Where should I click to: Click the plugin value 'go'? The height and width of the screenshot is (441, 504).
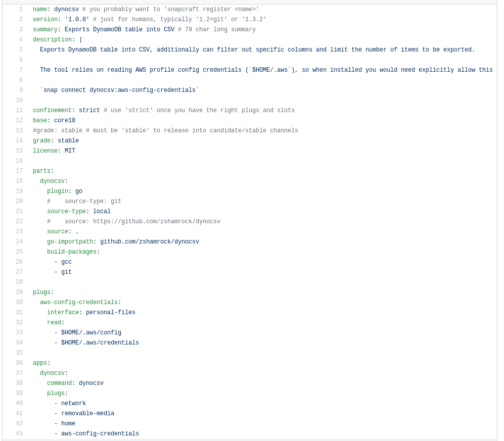tap(79, 191)
